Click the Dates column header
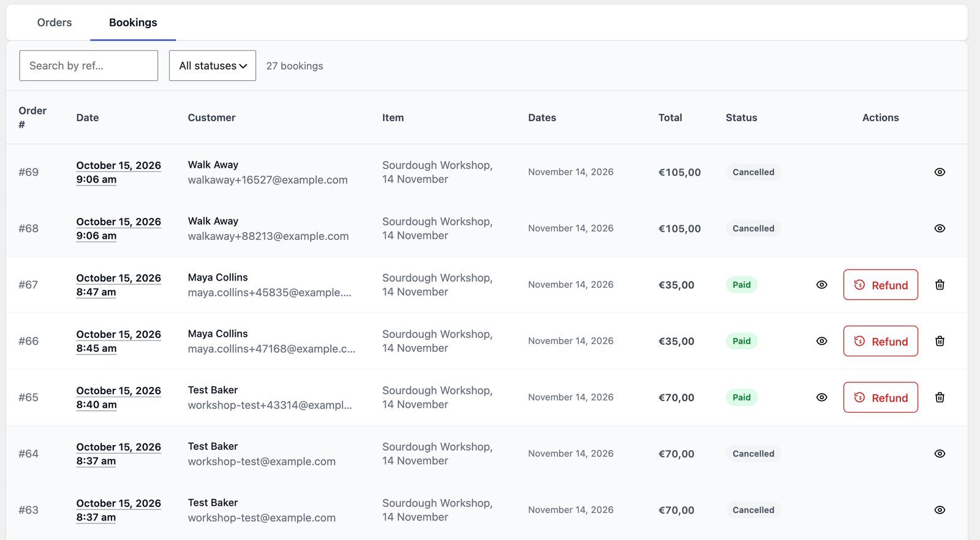Image resolution: width=980 pixels, height=540 pixels. (x=542, y=118)
